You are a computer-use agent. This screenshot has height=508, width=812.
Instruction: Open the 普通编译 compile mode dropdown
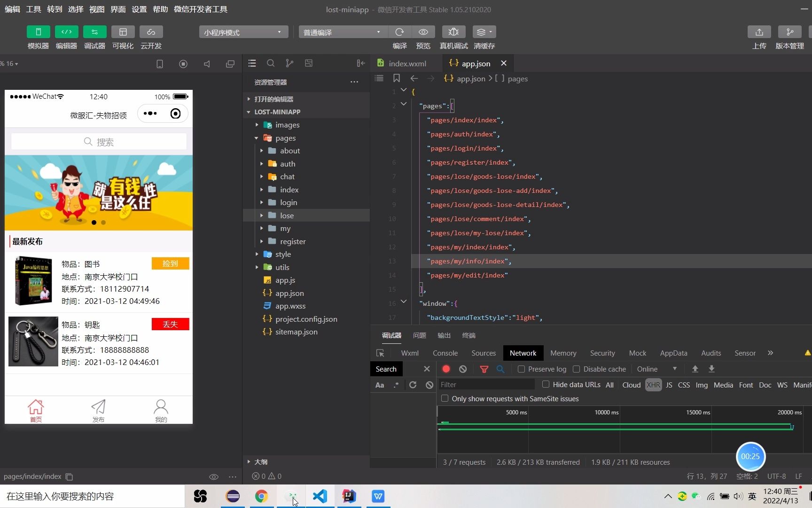[342, 32]
